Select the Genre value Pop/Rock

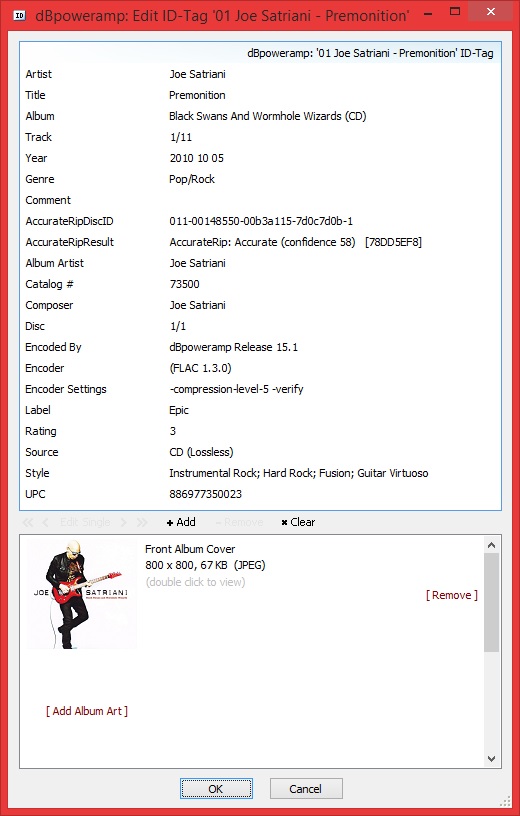pyautogui.click(x=192, y=179)
